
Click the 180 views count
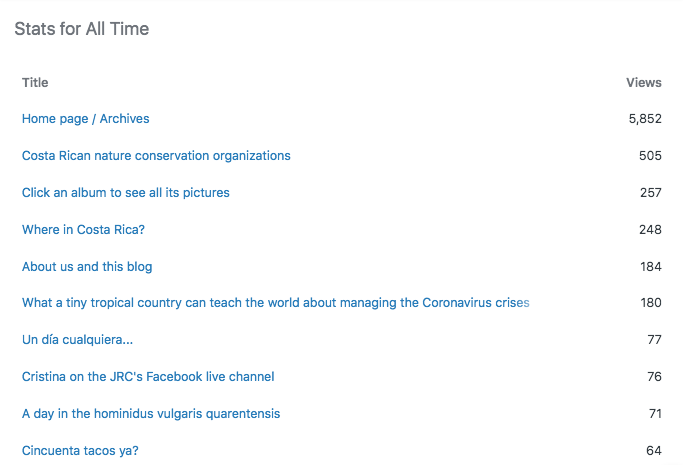[x=650, y=303]
